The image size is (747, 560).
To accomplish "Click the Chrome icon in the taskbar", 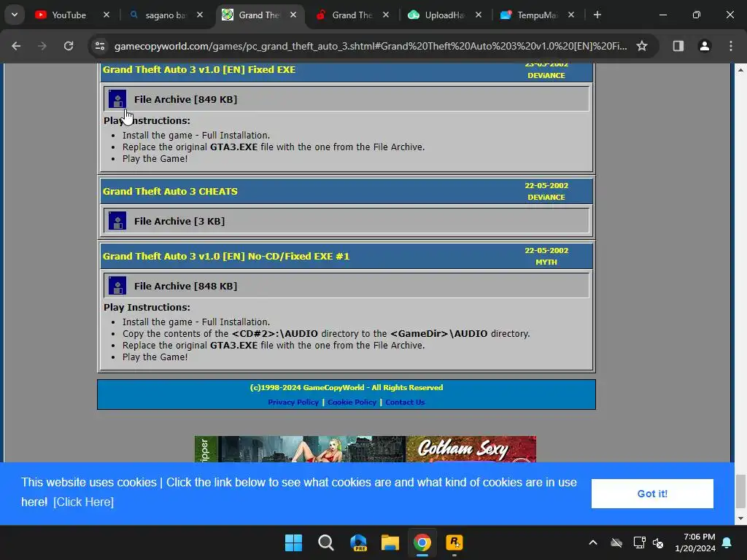I will [422, 542].
